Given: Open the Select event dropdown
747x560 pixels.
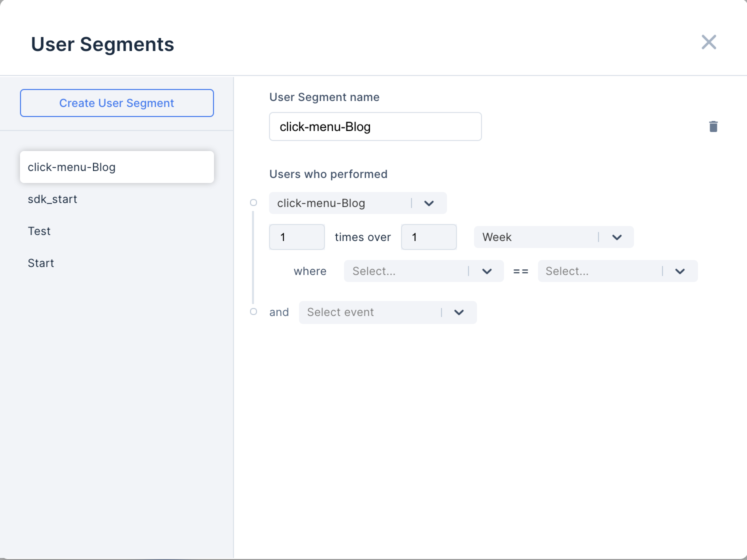Looking at the screenshot, I should [388, 312].
